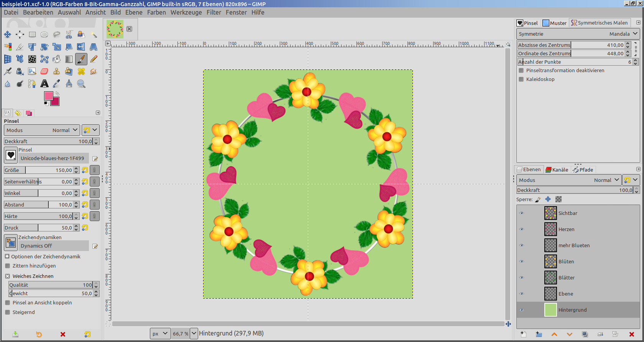Open the Filter menu

(x=214, y=12)
